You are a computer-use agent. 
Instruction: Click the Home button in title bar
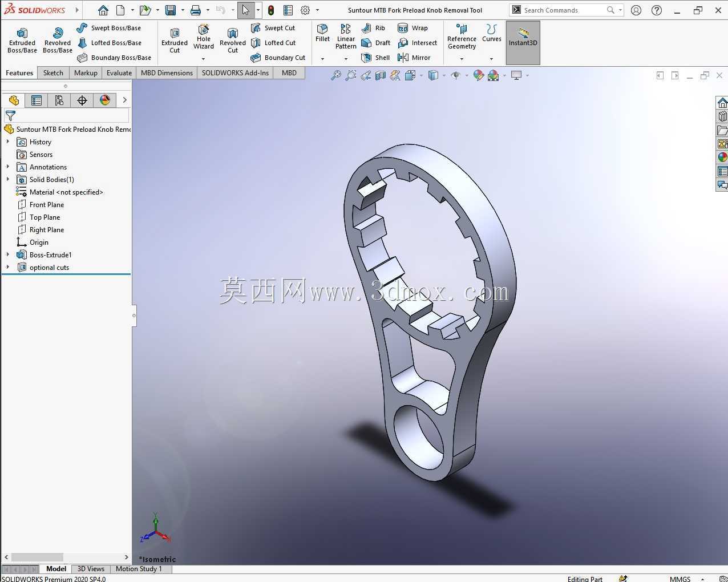103,10
